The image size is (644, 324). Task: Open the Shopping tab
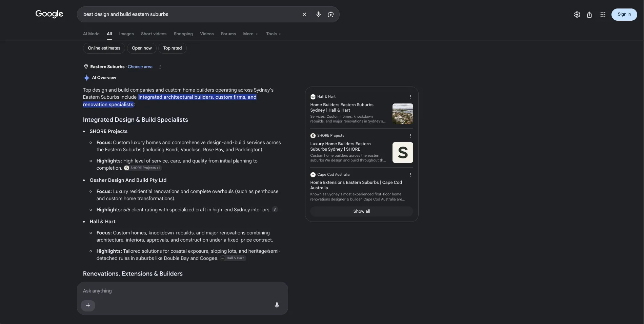183,34
